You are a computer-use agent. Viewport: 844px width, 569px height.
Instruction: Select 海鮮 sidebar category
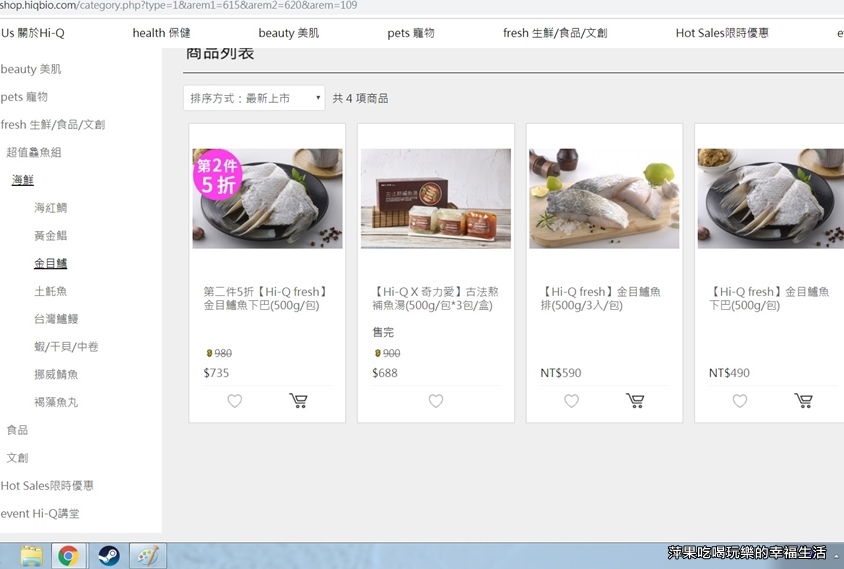[23, 180]
